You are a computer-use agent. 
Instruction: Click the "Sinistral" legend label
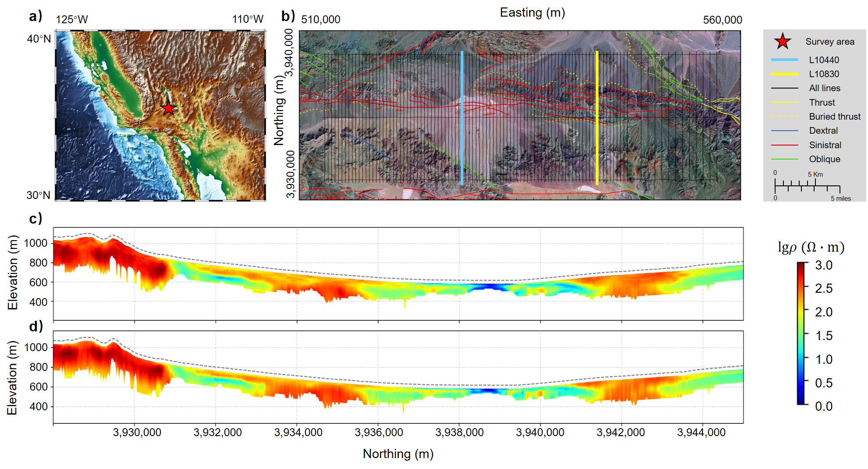[x=825, y=145]
